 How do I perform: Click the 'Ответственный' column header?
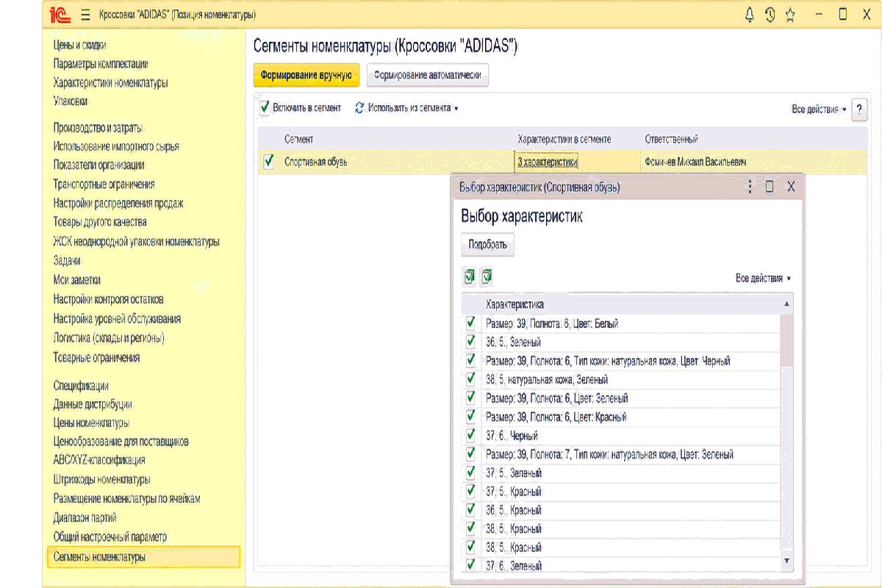click(x=671, y=139)
